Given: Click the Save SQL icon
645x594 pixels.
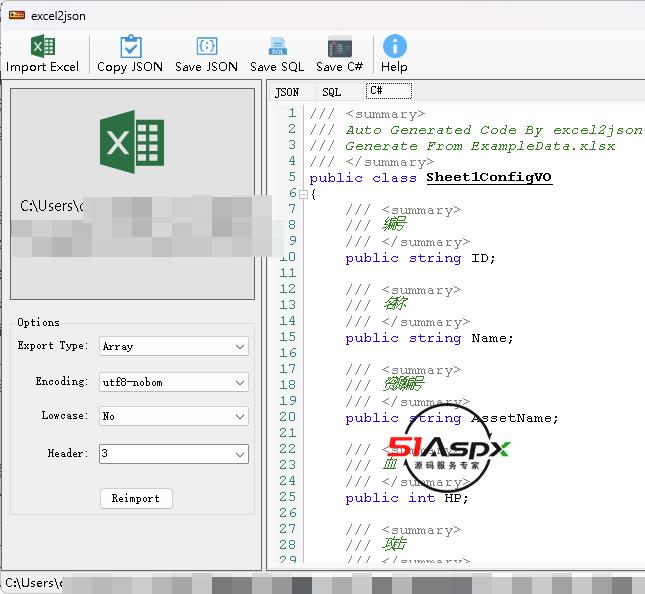Looking at the screenshot, I should click(277, 47).
